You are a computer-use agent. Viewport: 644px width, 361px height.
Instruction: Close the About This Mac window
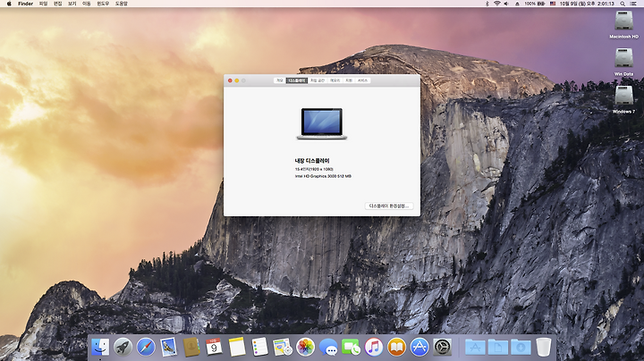click(230, 80)
